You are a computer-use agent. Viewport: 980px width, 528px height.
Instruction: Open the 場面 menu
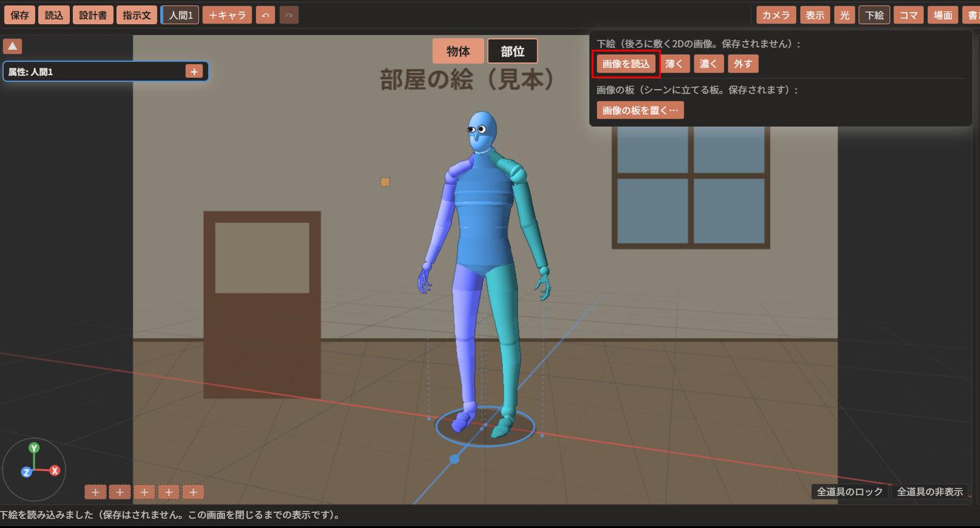(x=943, y=15)
